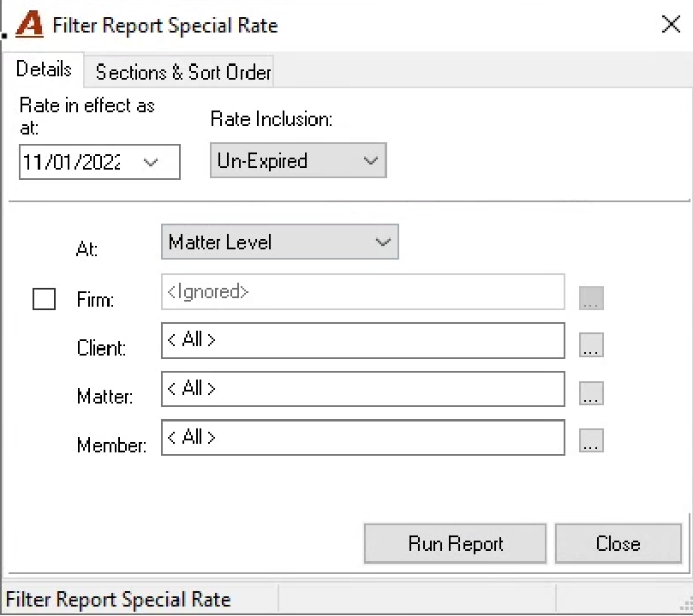
Task: Close the Filter Report Special Rate window
Action: pos(671,24)
